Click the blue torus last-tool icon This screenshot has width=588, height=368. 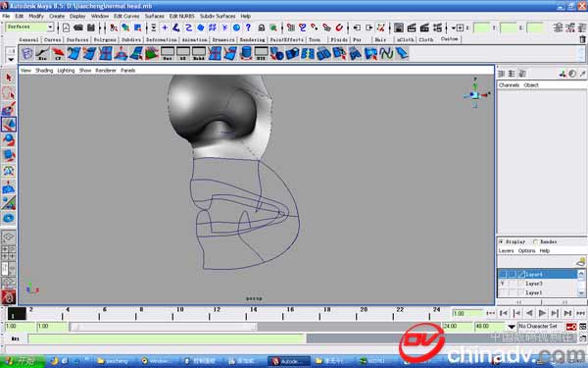click(x=9, y=218)
